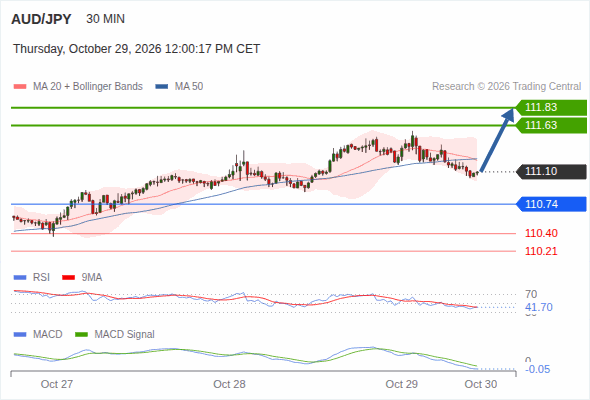Click the MACD legend blue swatch
The image size is (590, 400).
pos(20,335)
